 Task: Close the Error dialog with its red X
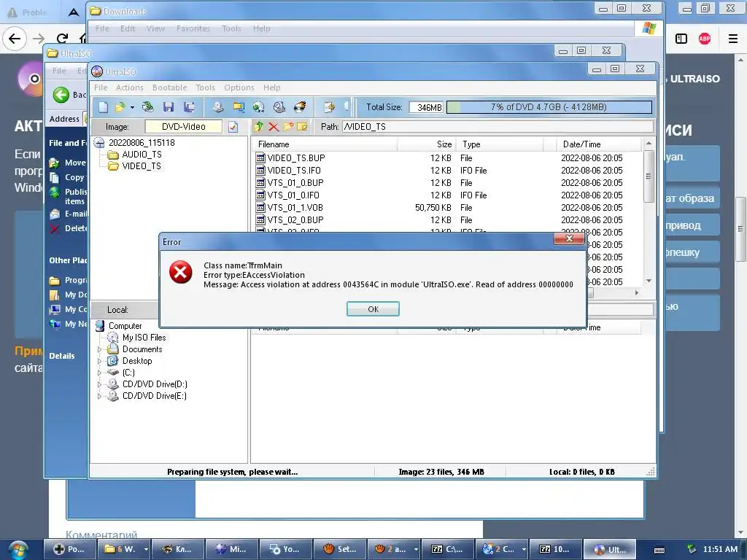click(x=569, y=238)
